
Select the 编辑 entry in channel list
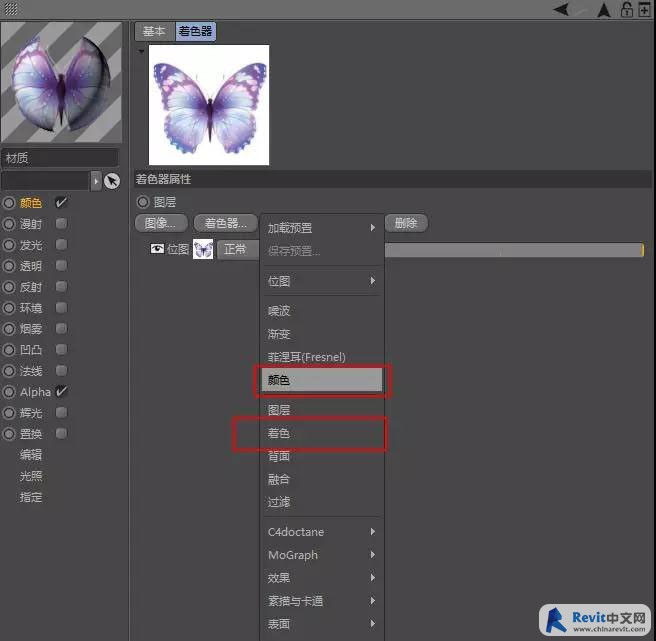click(31, 455)
